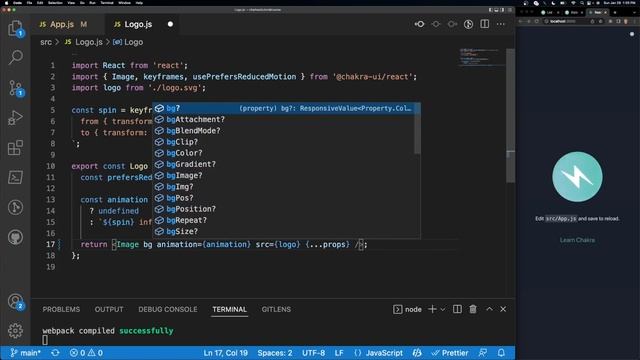
Task: Open the TERMINAL panel tab
Action: (x=229, y=309)
